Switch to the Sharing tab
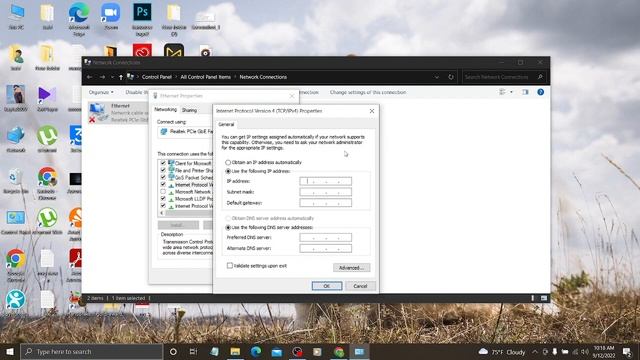 pyautogui.click(x=189, y=110)
